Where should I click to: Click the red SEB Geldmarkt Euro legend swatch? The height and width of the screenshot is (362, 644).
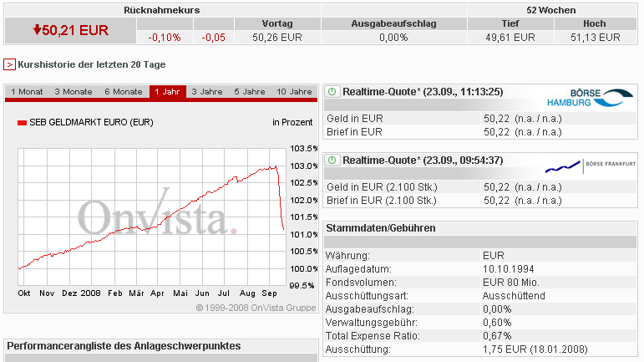(23, 122)
